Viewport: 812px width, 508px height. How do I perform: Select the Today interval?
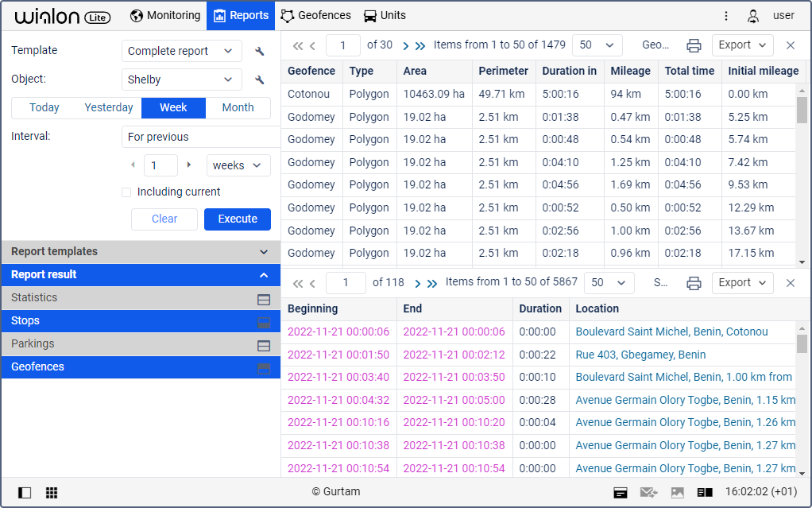tap(44, 108)
